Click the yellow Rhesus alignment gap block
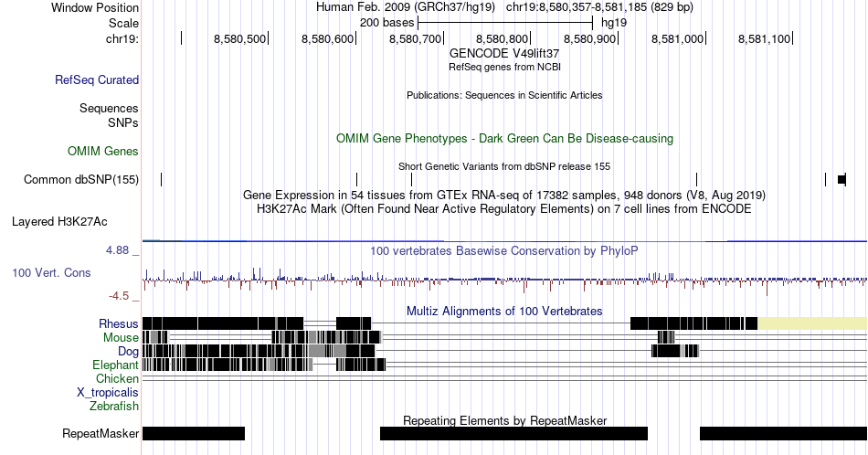The height and width of the screenshot is (455, 868). 812,323
